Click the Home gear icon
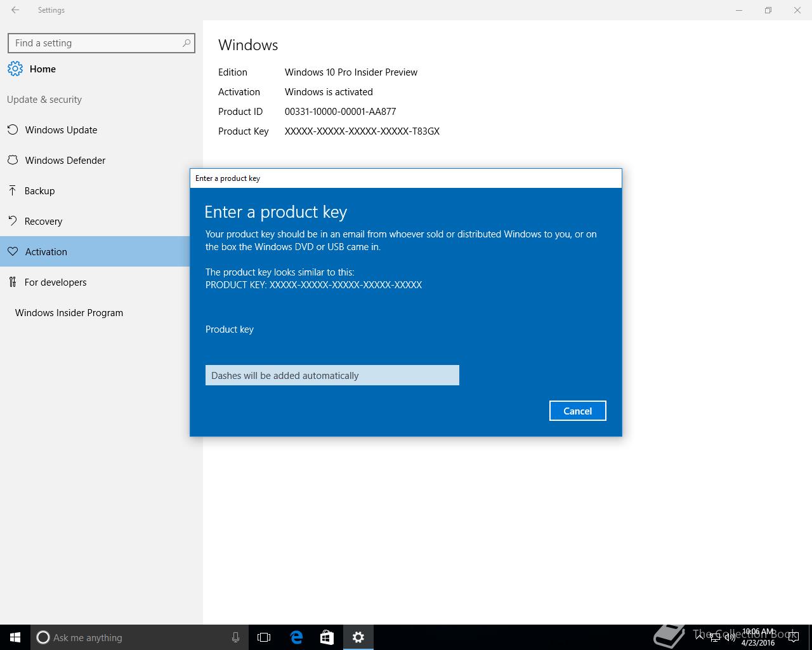 [15, 69]
